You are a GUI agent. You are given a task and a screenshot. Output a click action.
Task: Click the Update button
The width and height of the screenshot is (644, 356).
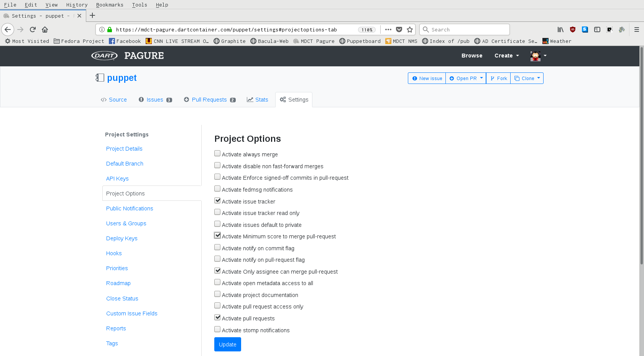click(x=228, y=345)
